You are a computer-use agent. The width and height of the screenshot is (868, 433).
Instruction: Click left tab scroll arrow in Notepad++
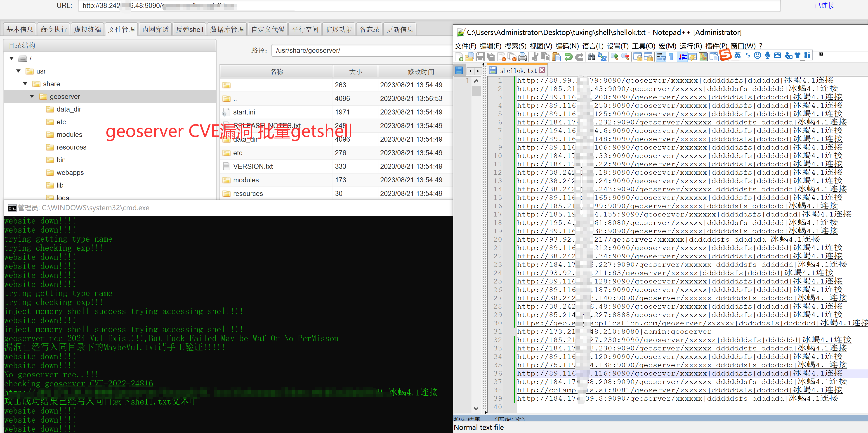pos(470,71)
